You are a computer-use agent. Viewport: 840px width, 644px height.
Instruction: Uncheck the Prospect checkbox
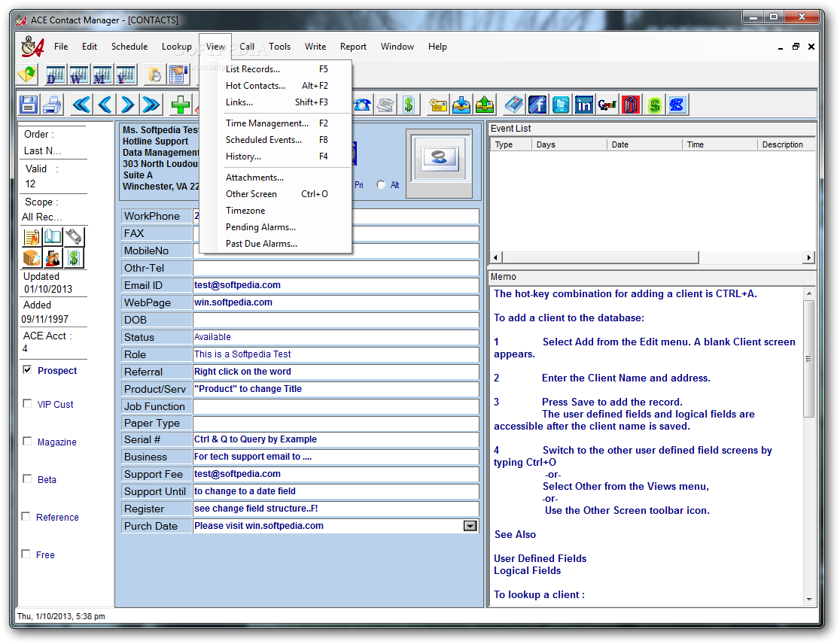[x=27, y=370]
